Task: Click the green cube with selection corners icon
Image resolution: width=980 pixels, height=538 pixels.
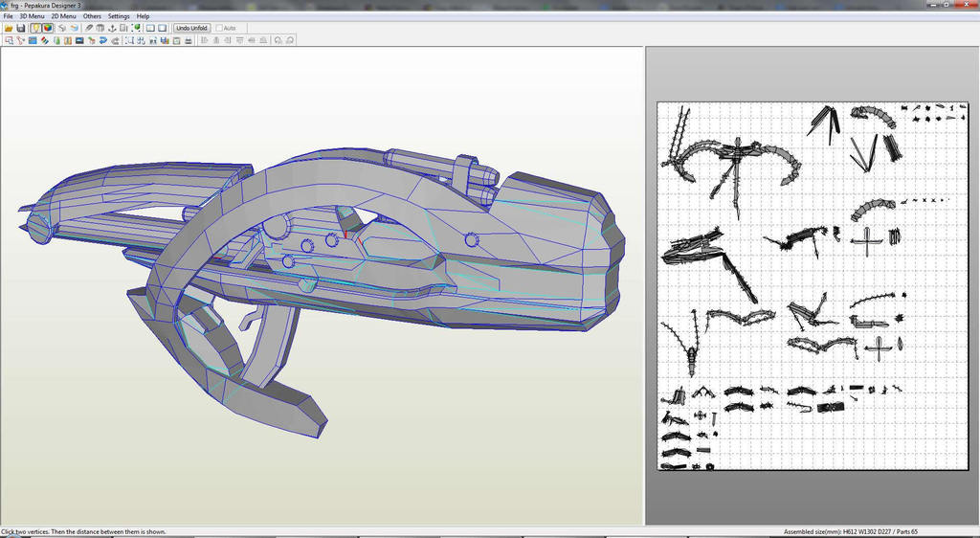Action: coord(137,28)
